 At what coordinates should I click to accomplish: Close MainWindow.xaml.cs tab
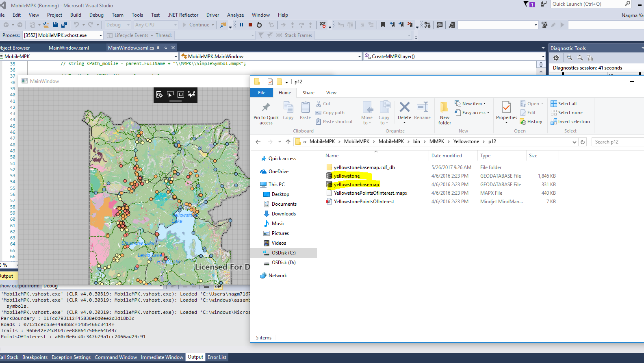coord(173,48)
